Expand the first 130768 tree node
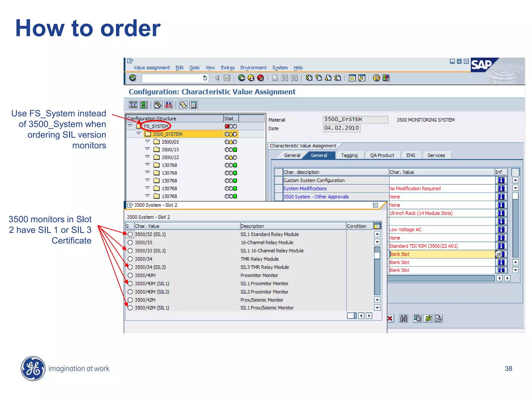 pos(147,165)
